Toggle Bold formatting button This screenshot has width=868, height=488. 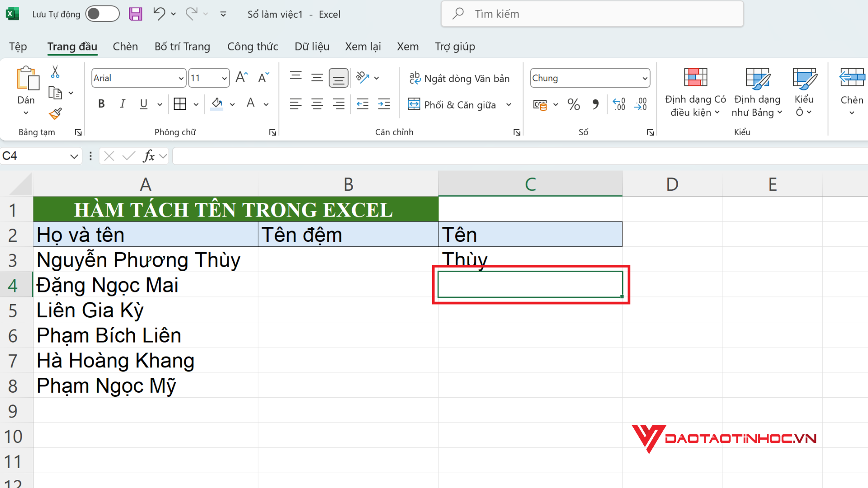pos(101,104)
